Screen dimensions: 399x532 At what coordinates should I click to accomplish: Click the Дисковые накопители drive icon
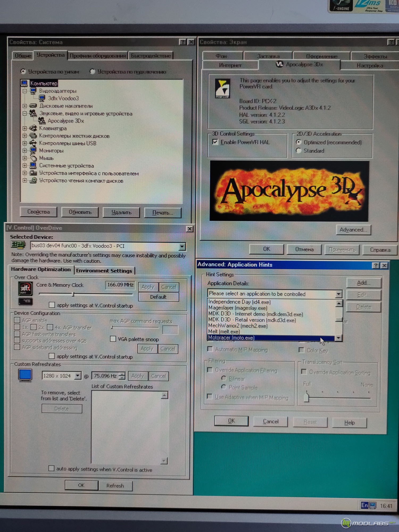[x=33, y=106]
